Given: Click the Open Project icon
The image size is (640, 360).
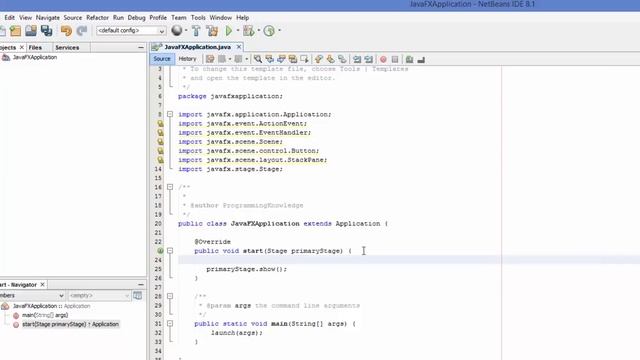Looking at the screenshot, I should click(x=31, y=31).
